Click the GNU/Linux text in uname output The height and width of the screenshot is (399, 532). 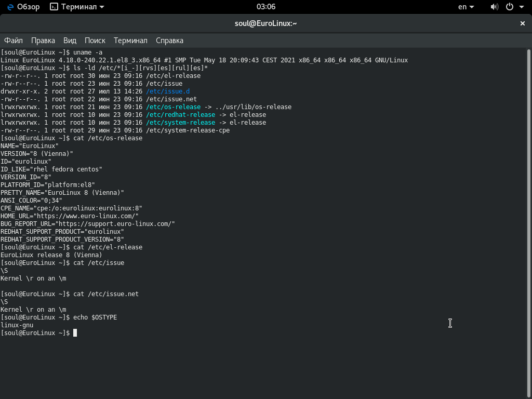tap(391, 60)
